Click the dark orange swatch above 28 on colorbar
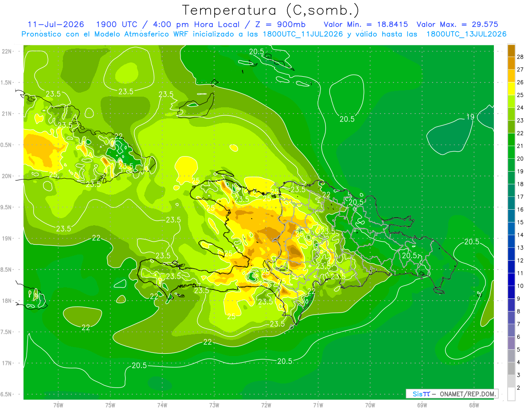Image resolution: width=532 pixels, height=411 pixels. point(511,50)
